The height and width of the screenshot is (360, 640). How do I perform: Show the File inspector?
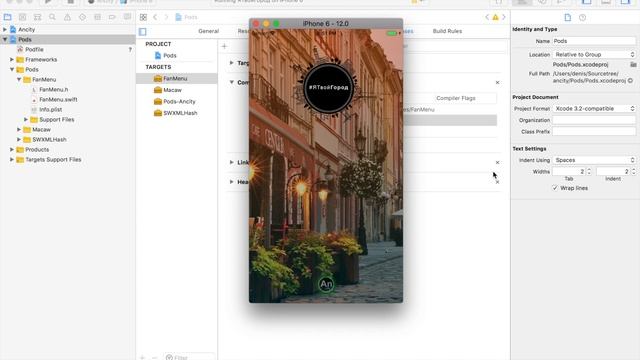[568, 17]
